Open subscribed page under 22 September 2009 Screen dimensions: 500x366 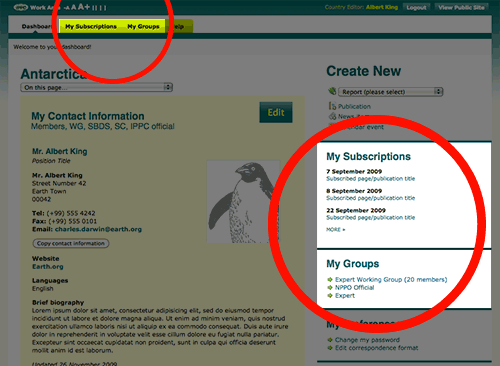pyautogui.click(x=371, y=217)
